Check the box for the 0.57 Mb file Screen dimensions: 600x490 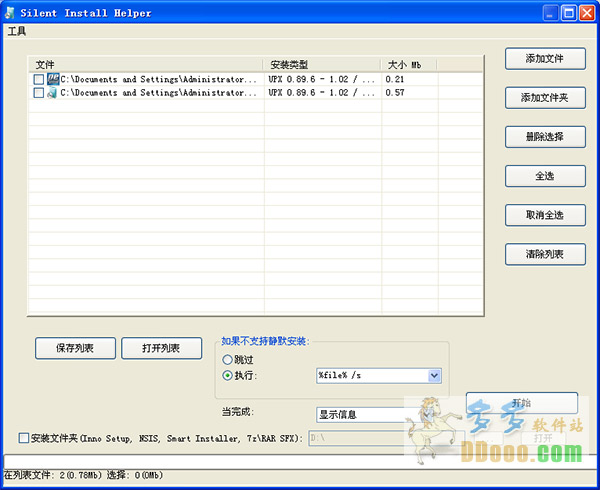click(39, 93)
